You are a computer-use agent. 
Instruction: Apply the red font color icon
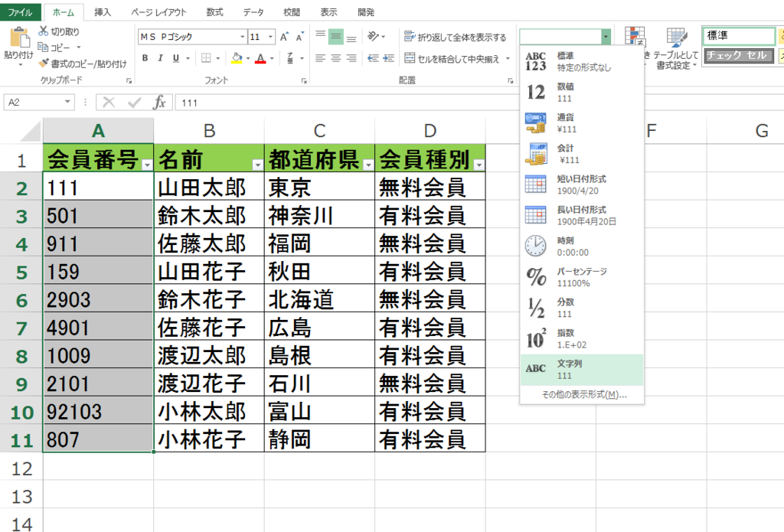click(260, 58)
